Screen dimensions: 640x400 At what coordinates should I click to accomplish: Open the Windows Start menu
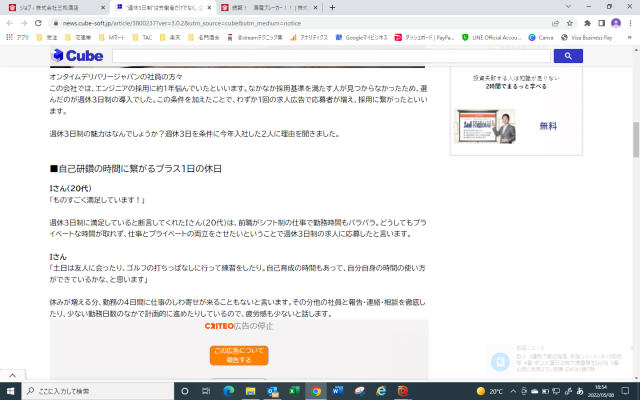click(x=11, y=391)
